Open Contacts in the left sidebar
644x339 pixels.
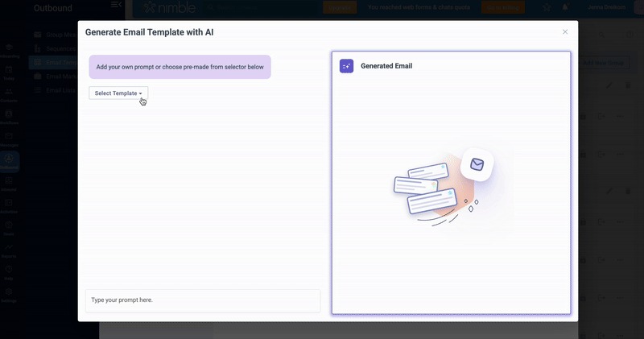pyautogui.click(x=9, y=96)
